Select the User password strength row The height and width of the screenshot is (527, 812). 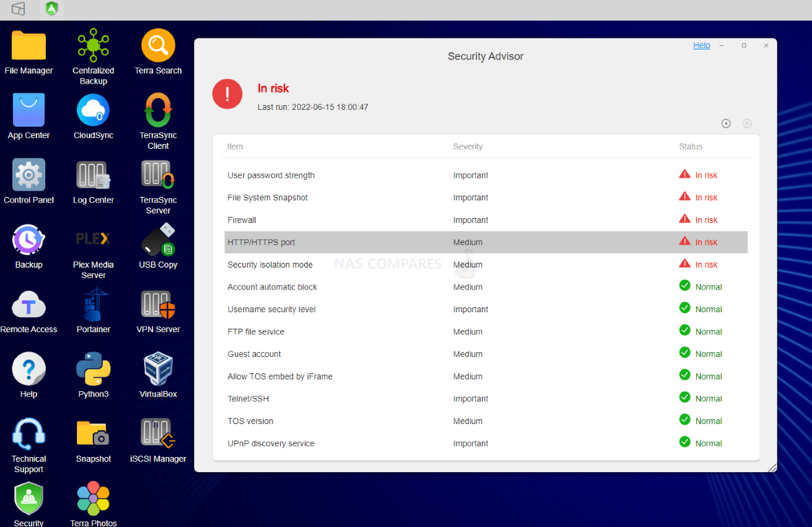486,175
